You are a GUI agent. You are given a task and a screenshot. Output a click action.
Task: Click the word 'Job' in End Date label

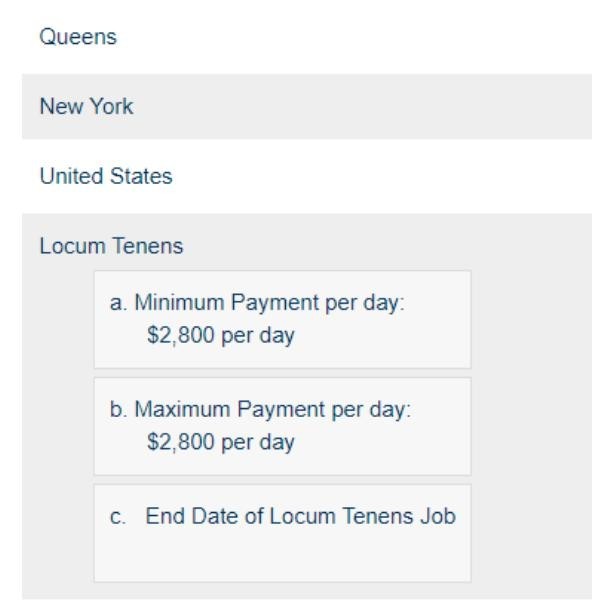point(439,517)
